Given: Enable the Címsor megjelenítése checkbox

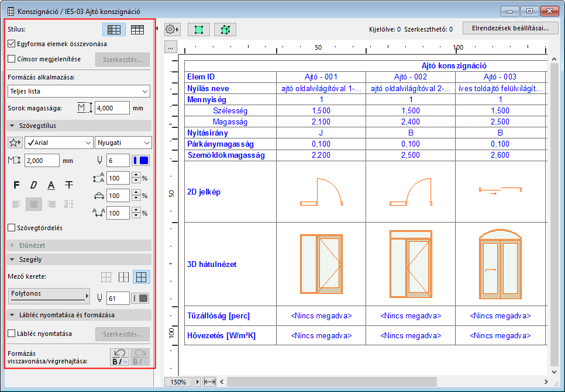Looking at the screenshot, I should tap(12, 58).
